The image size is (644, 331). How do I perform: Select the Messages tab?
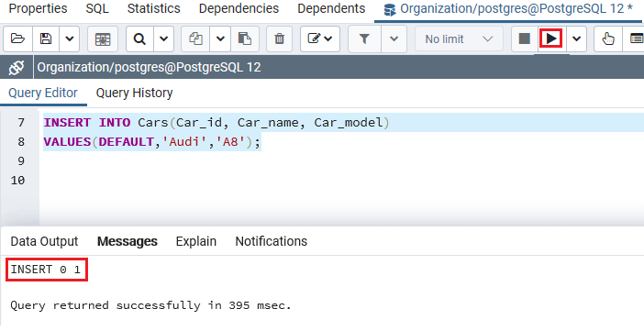pos(128,241)
